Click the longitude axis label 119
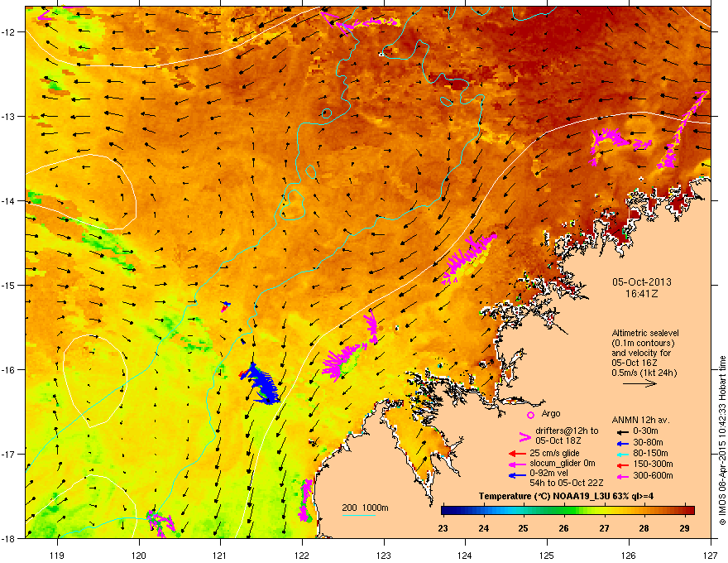728x563 pixels. click(58, 555)
